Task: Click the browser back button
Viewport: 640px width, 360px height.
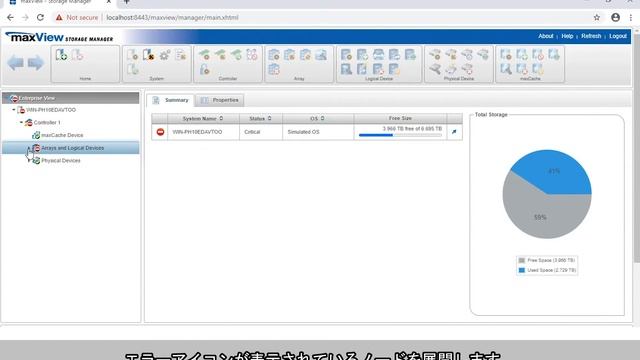Action: pos(10,18)
